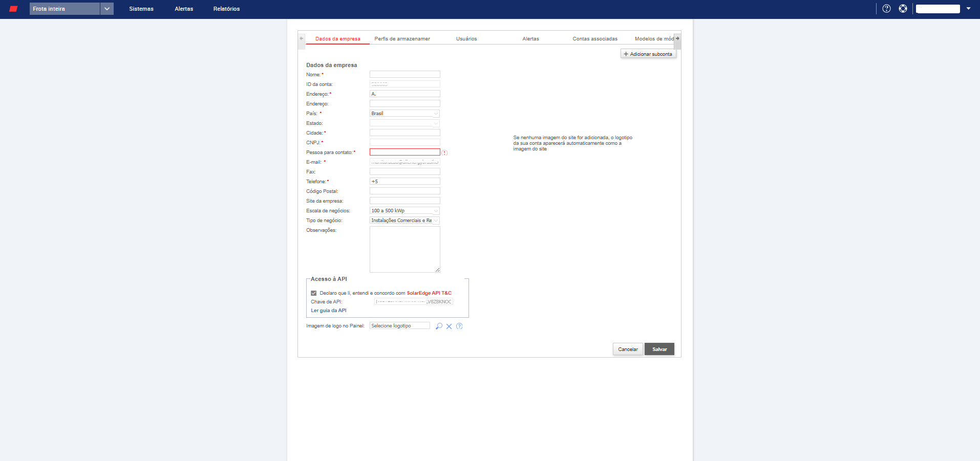Expand the Escala de negócios dropdown

pyautogui.click(x=404, y=211)
